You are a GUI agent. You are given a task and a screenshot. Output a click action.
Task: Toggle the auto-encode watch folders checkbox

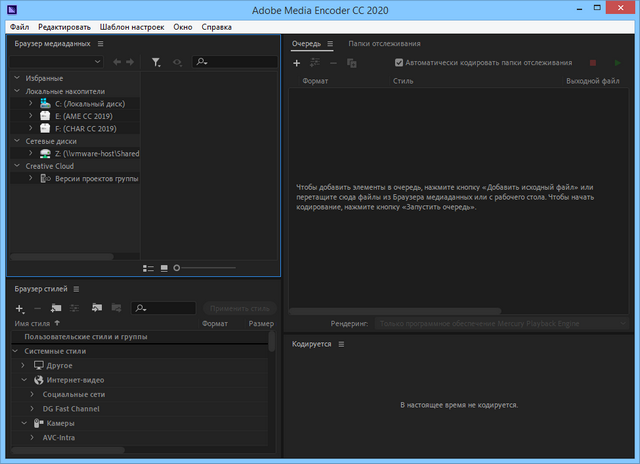click(400, 63)
